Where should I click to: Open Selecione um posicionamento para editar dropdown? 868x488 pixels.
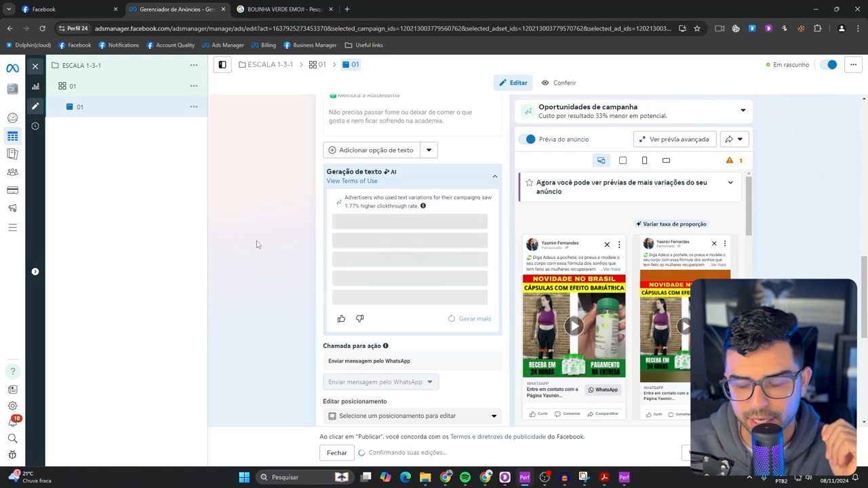pos(412,415)
